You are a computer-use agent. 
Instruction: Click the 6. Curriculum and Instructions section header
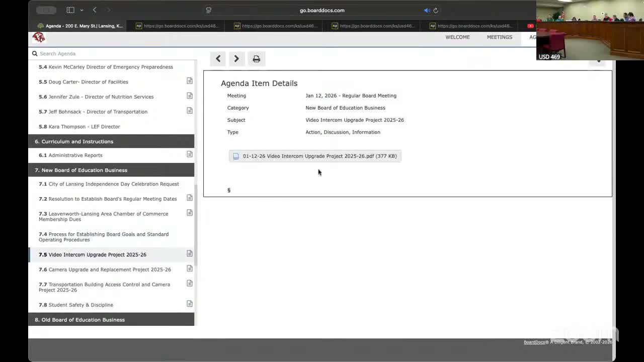pos(111,141)
